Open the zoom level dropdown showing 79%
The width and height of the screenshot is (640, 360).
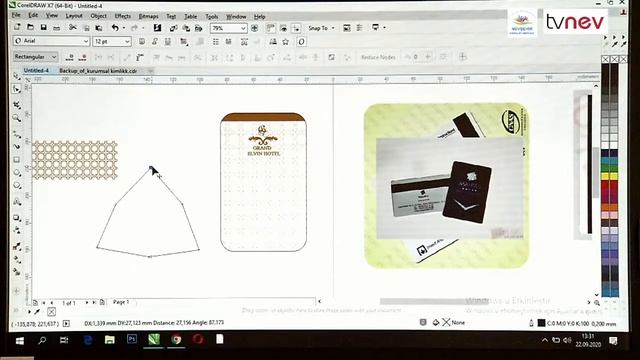(x=243, y=28)
